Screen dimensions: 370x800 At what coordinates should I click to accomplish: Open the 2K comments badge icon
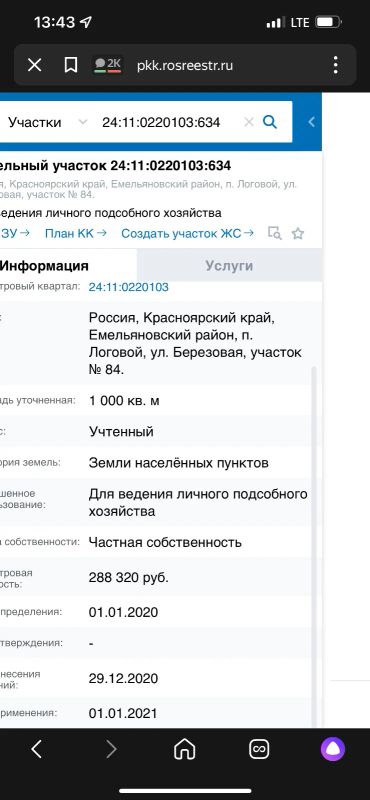tap(108, 65)
